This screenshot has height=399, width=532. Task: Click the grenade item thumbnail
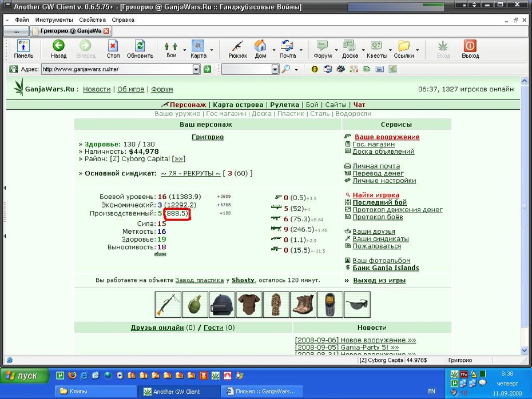tap(194, 305)
